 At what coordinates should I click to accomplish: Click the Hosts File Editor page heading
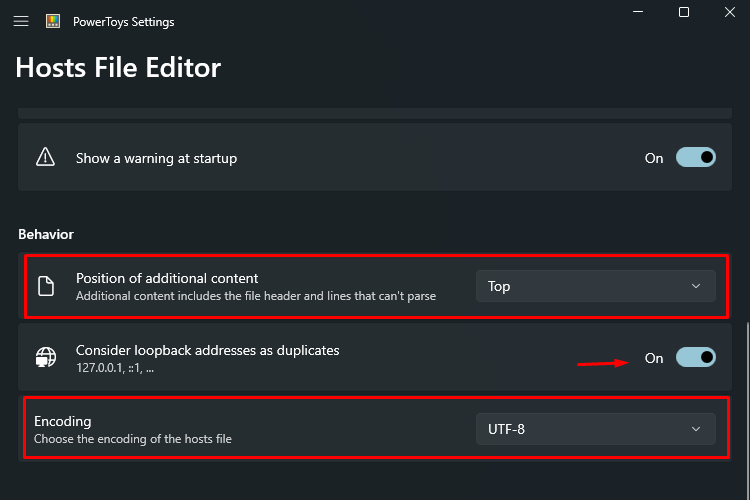pyautogui.click(x=118, y=67)
